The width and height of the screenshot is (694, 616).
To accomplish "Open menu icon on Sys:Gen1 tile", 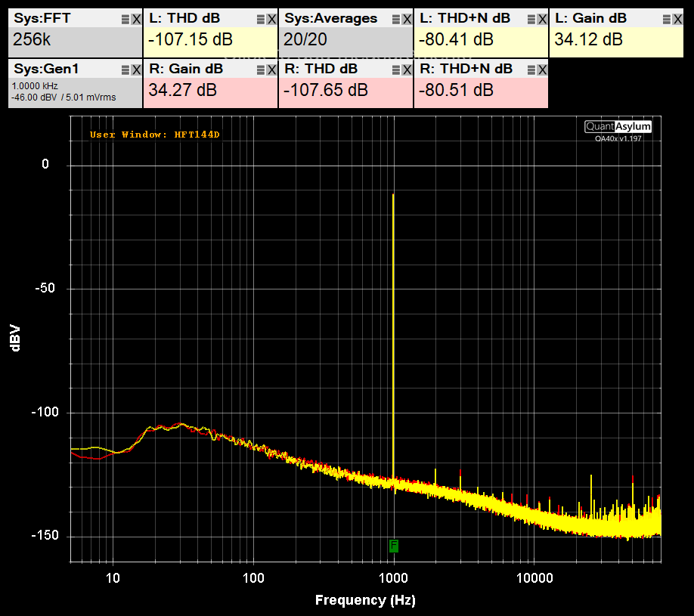I will 125,70.
